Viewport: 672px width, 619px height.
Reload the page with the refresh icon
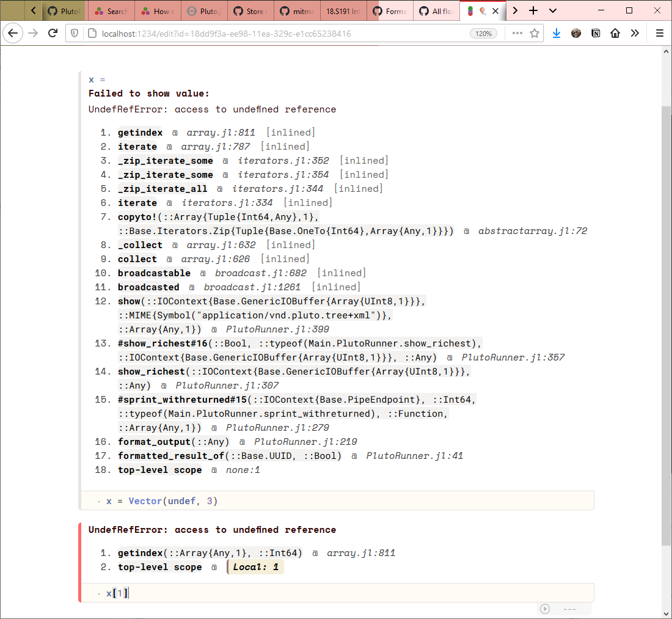[x=53, y=34]
